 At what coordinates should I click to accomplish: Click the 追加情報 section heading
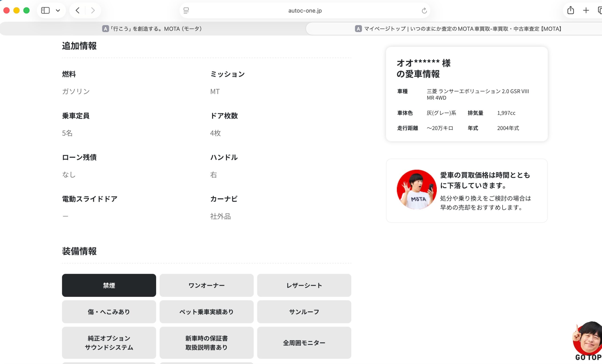79,46
